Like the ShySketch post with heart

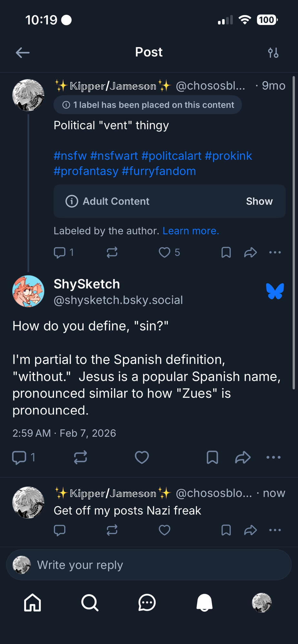142,457
